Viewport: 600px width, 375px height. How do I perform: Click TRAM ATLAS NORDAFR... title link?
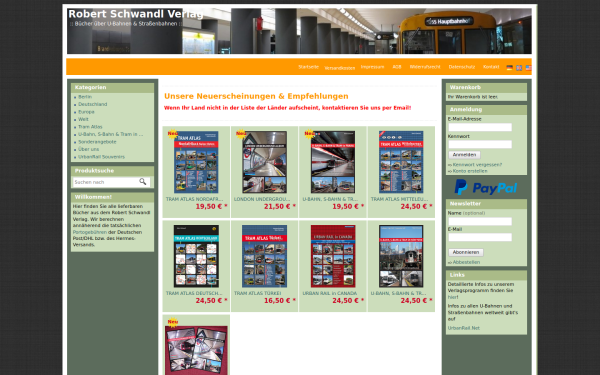194,199
